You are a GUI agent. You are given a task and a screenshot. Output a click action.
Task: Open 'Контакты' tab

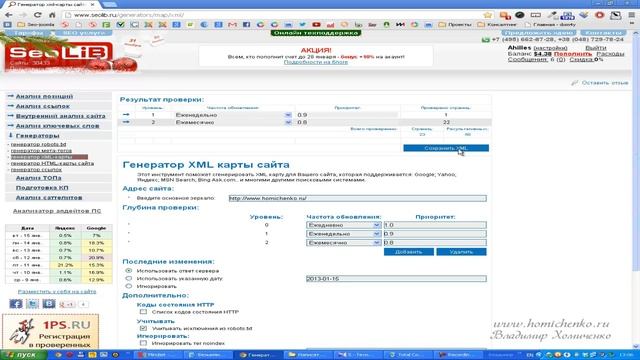point(603,33)
